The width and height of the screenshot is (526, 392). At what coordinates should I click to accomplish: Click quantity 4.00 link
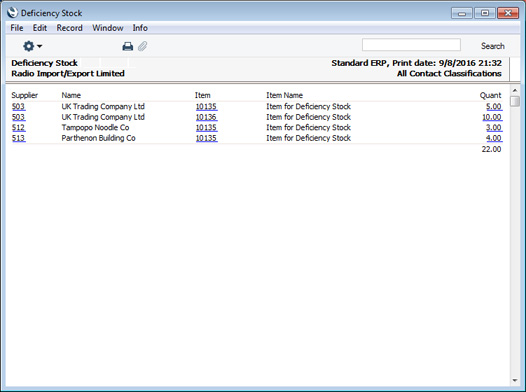point(494,138)
